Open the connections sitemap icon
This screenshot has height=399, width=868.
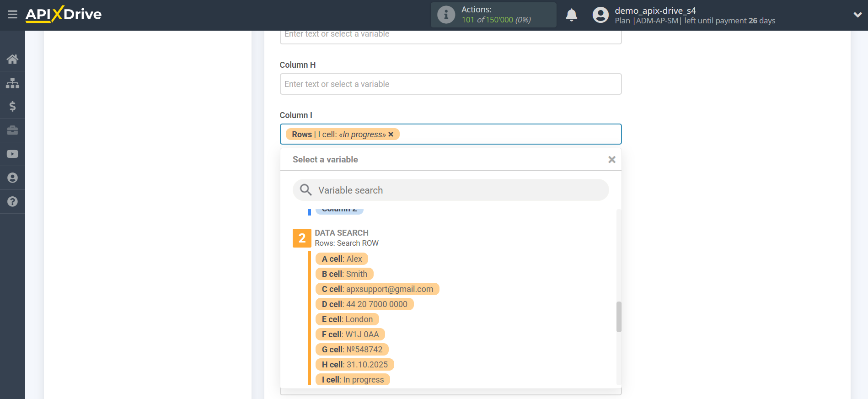pyautogui.click(x=12, y=83)
